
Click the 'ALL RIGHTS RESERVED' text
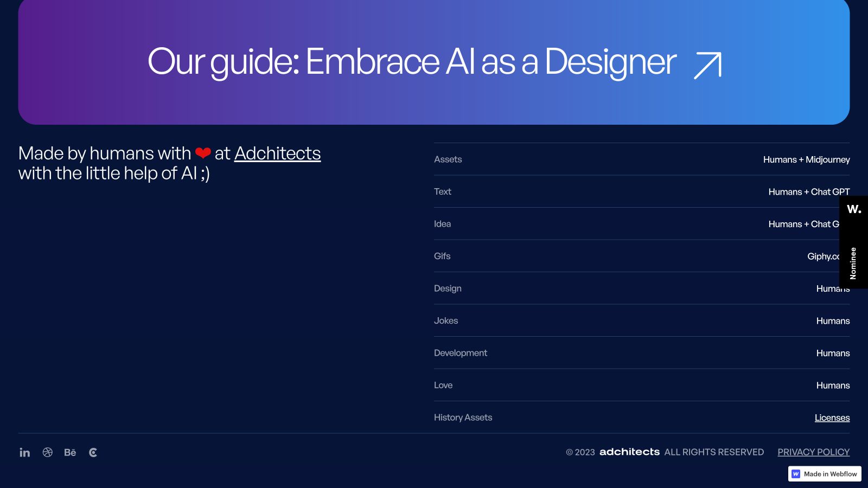(714, 452)
